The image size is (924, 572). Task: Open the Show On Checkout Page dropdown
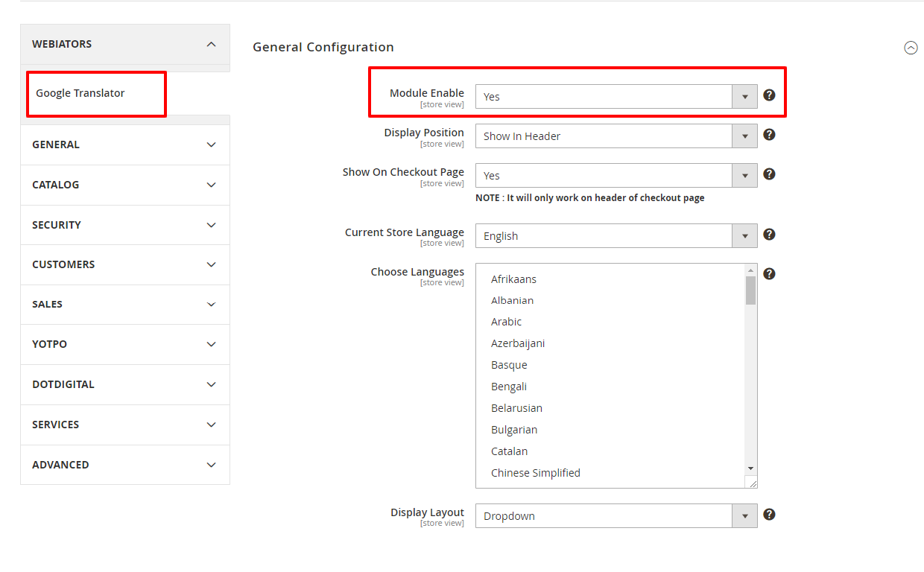616,176
